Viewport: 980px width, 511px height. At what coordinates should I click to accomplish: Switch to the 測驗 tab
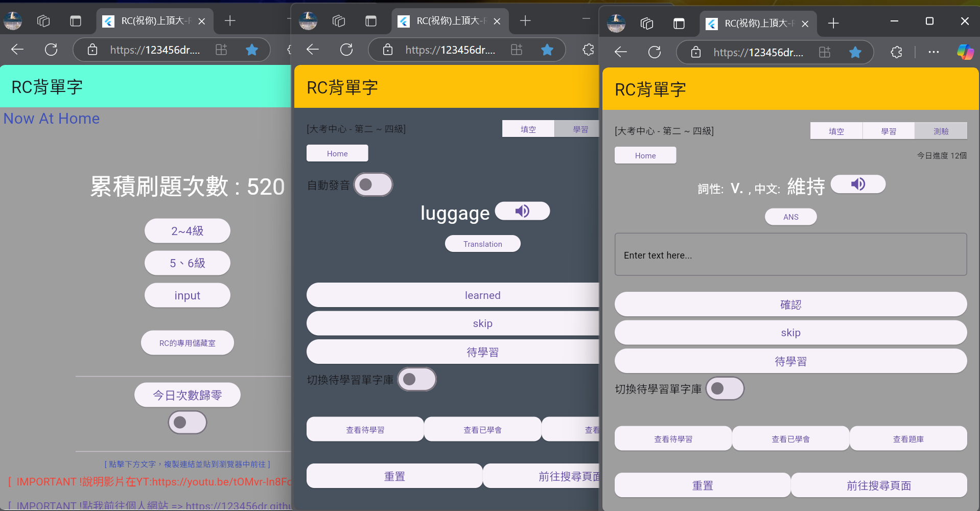click(940, 131)
